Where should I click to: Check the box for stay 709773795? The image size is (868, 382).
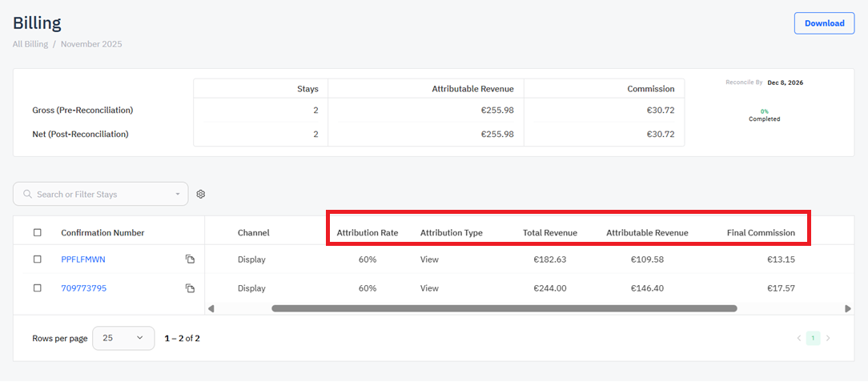click(x=38, y=288)
